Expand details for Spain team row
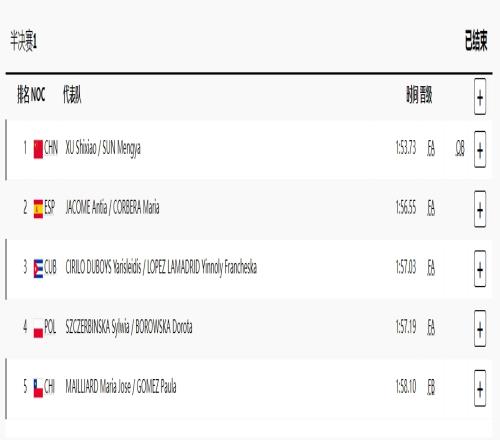Screen dimensions: 500x440 tap(480, 209)
